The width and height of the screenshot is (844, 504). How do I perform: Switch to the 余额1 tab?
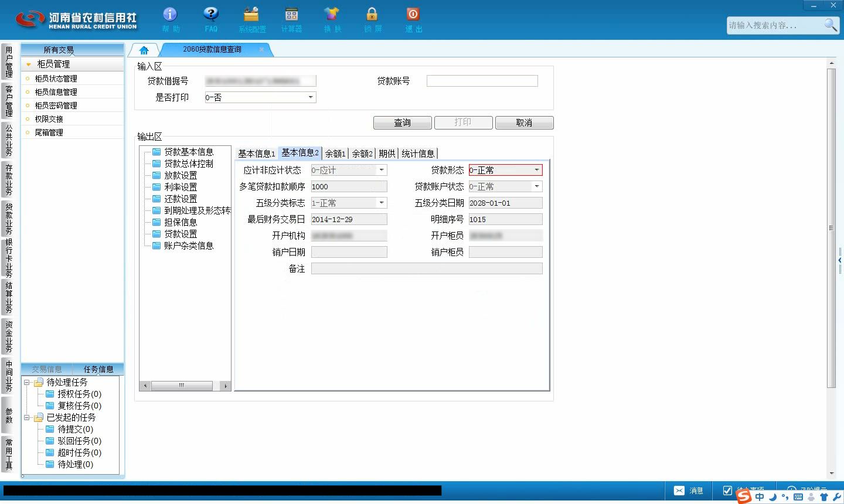[x=335, y=154]
